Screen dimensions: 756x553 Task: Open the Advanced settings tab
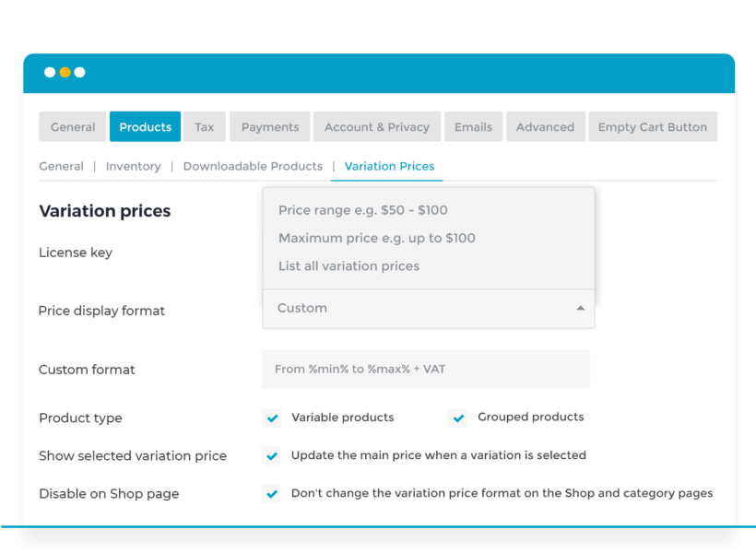click(545, 126)
